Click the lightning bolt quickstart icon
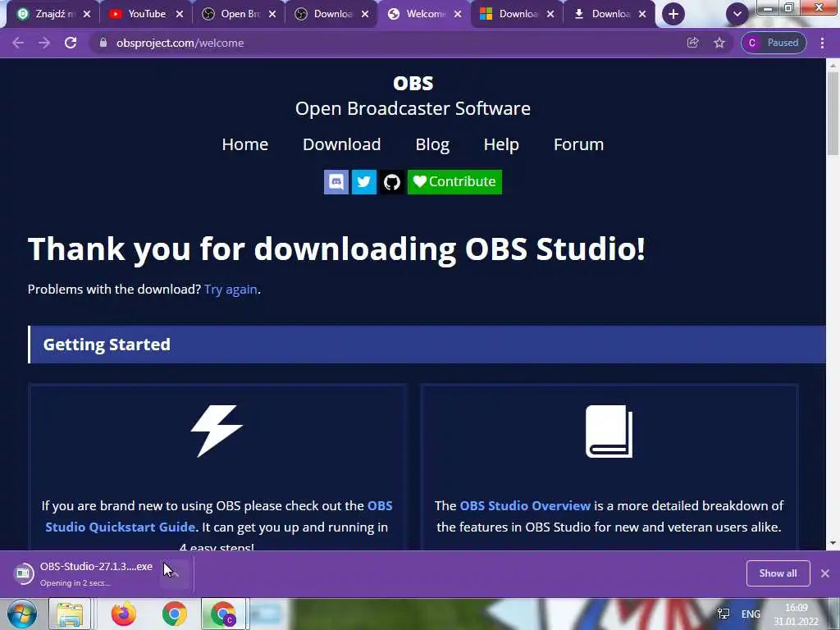This screenshot has width=840, height=630. (217, 431)
